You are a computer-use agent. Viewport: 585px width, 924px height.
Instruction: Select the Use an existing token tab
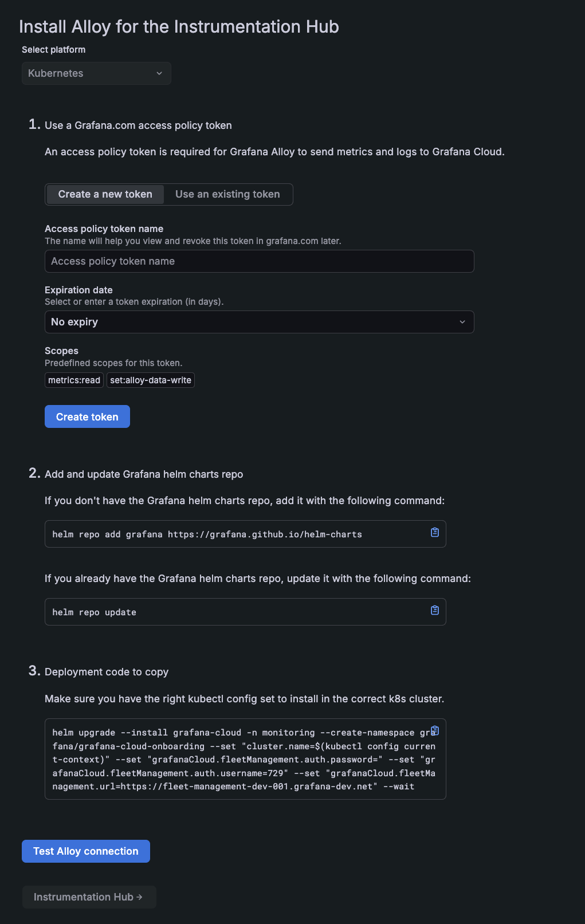(227, 194)
